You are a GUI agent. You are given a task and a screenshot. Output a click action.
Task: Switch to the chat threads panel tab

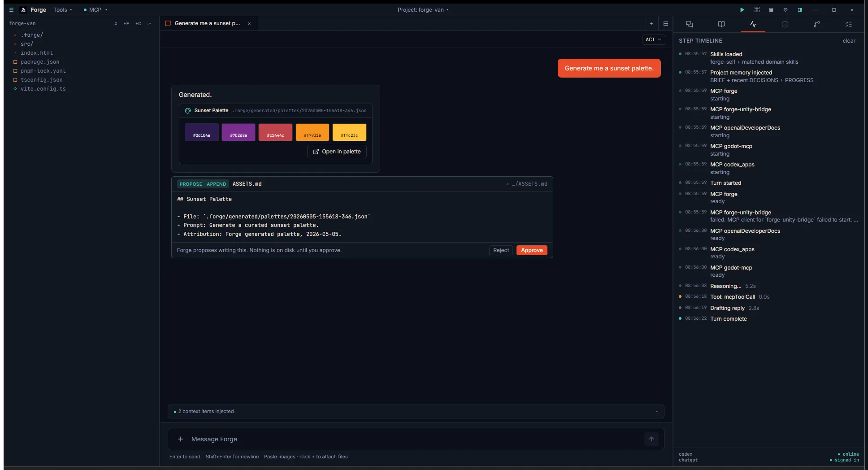[690, 24]
